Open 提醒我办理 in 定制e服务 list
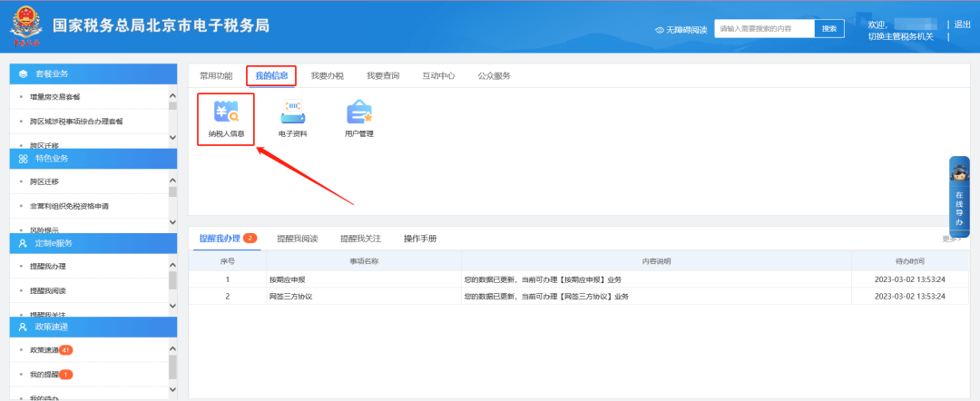 48,267
